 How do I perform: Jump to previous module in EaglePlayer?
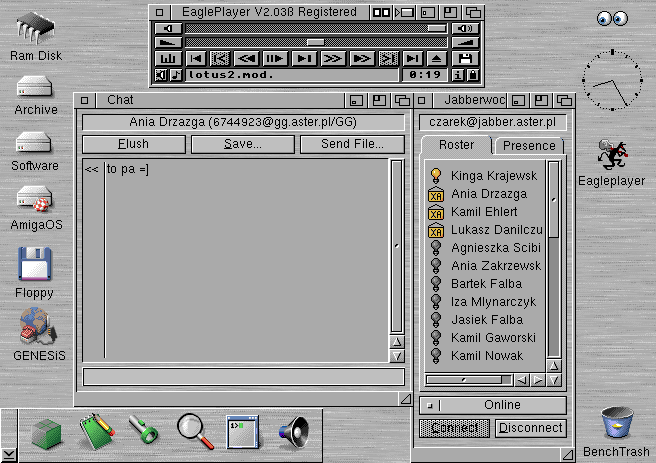pos(196,59)
